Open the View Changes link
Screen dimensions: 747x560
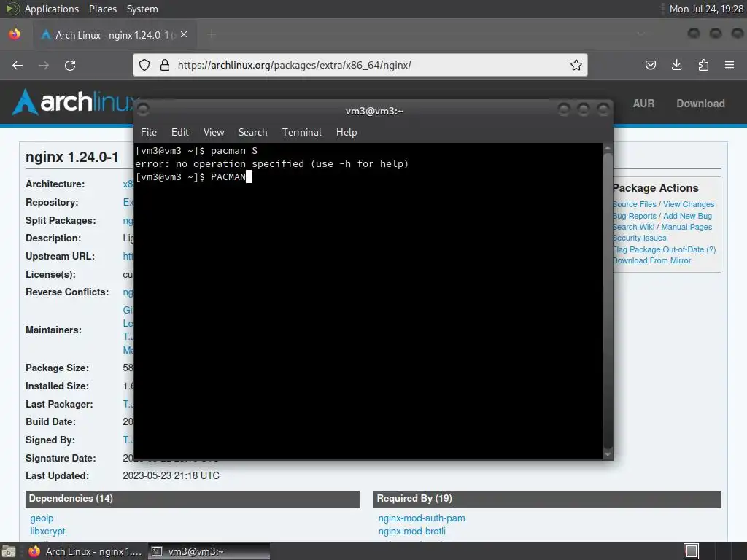[689, 204]
